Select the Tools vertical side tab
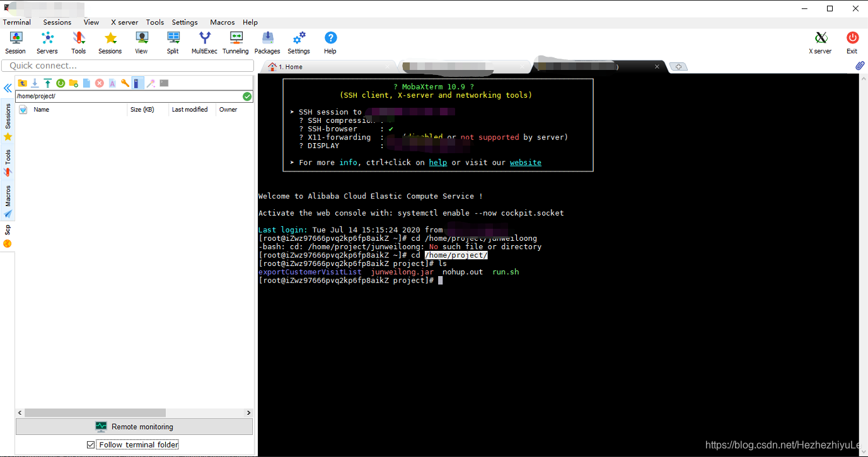This screenshot has width=868, height=457. (x=8, y=163)
